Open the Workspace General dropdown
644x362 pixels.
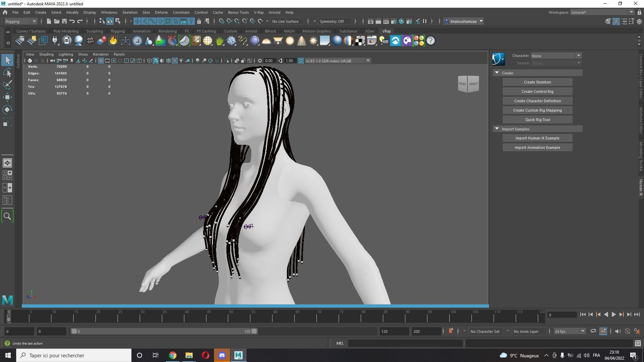602,12
